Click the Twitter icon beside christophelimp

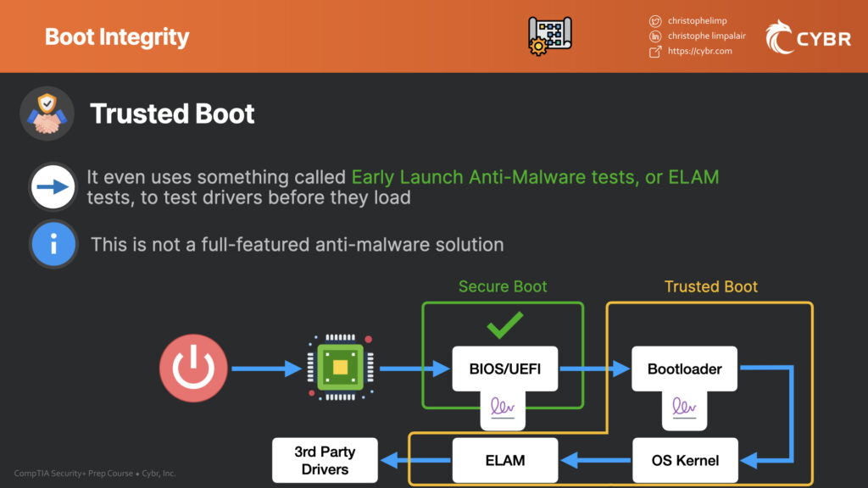click(655, 21)
